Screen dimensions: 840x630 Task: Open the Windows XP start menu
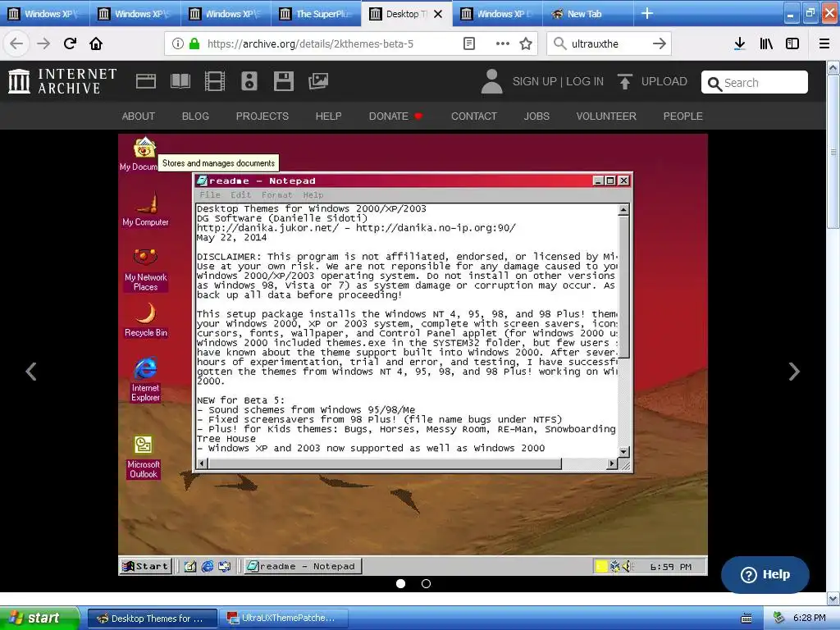39,618
